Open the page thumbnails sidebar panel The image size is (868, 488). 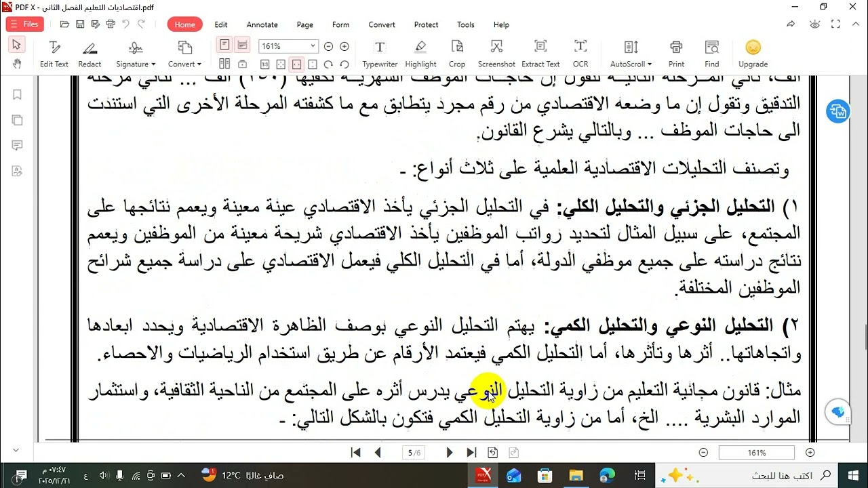tap(17, 120)
